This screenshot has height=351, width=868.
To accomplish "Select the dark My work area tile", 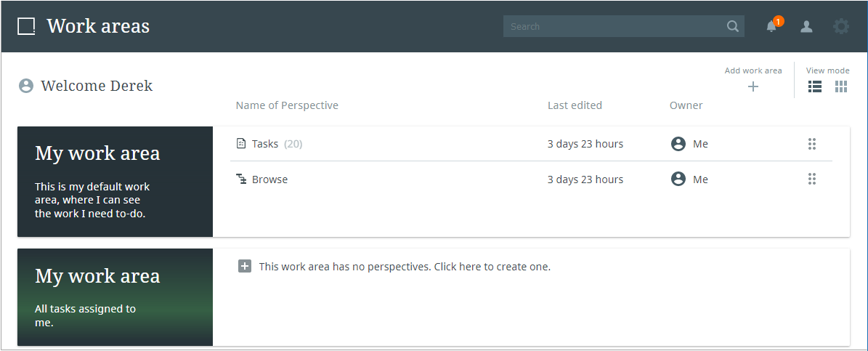I will coord(115,182).
